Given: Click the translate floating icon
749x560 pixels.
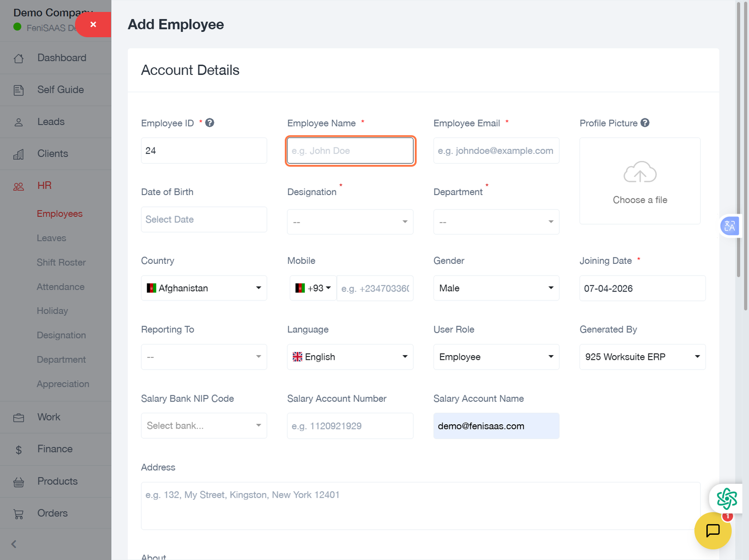Looking at the screenshot, I should (729, 226).
